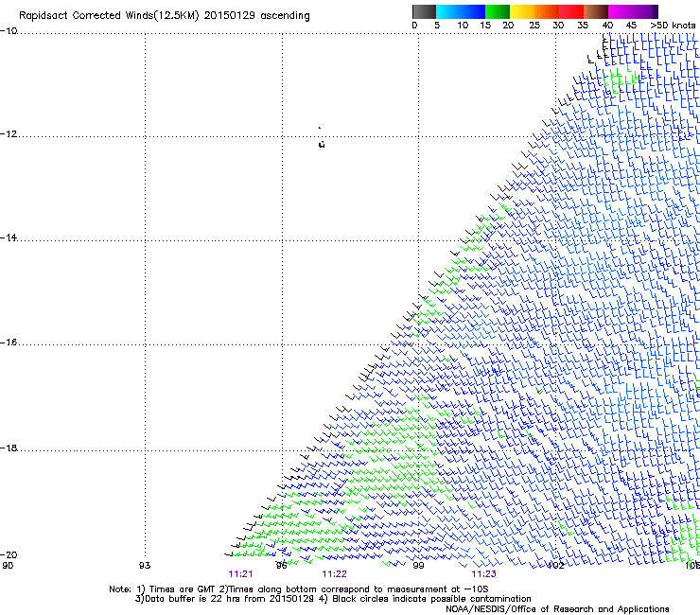Click the -18 latitude axis label
Screen dimensions: 700x615
[x=9, y=448]
